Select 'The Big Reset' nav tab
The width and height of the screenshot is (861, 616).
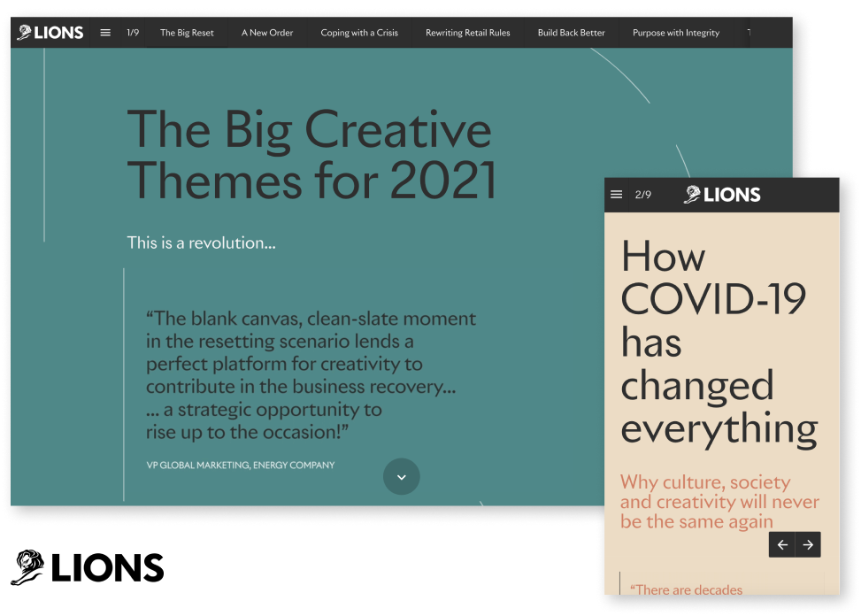pos(187,33)
